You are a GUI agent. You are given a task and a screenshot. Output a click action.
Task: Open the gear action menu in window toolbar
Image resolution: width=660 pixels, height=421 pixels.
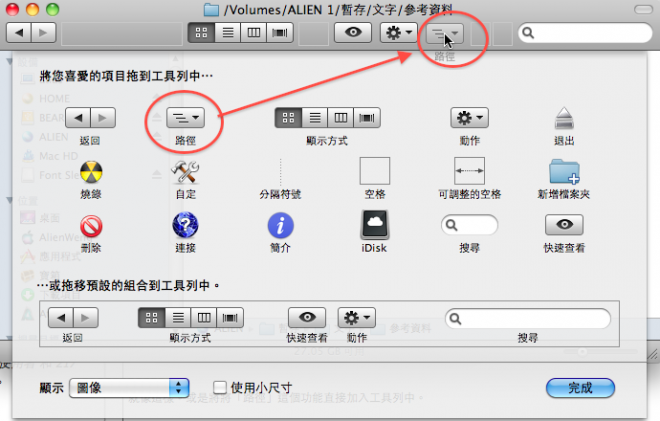point(399,33)
